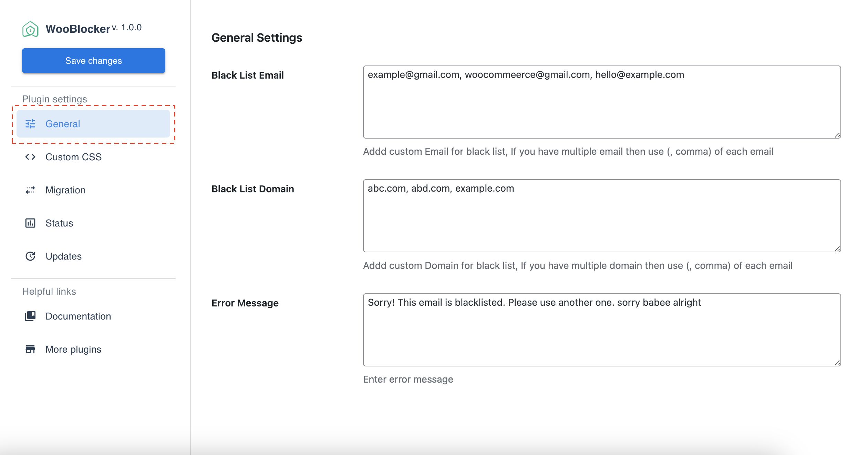
Task: Click the Updates refresh icon
Action: [x=30, y=256]
